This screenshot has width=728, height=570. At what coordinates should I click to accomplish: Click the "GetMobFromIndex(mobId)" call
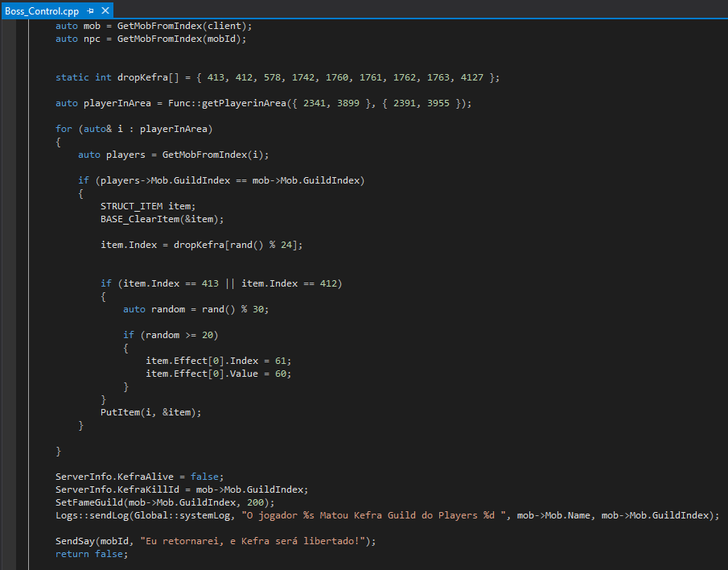pos(179,39)
